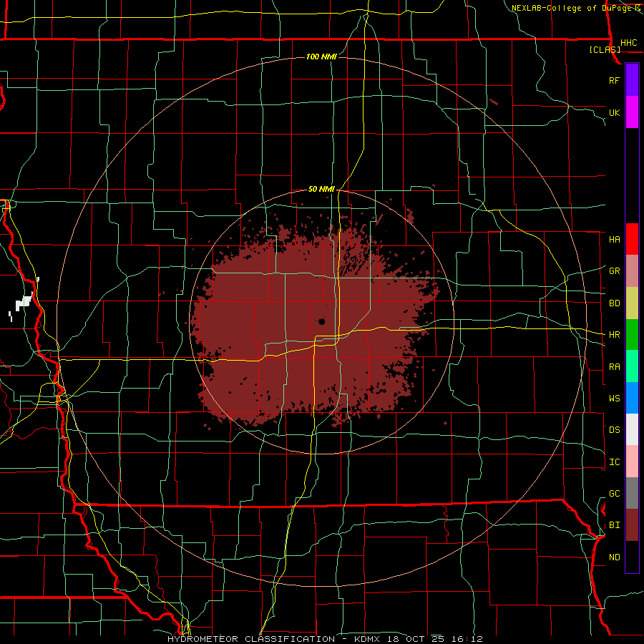
Task: Click the HA legend label
Action: point(615,239)
